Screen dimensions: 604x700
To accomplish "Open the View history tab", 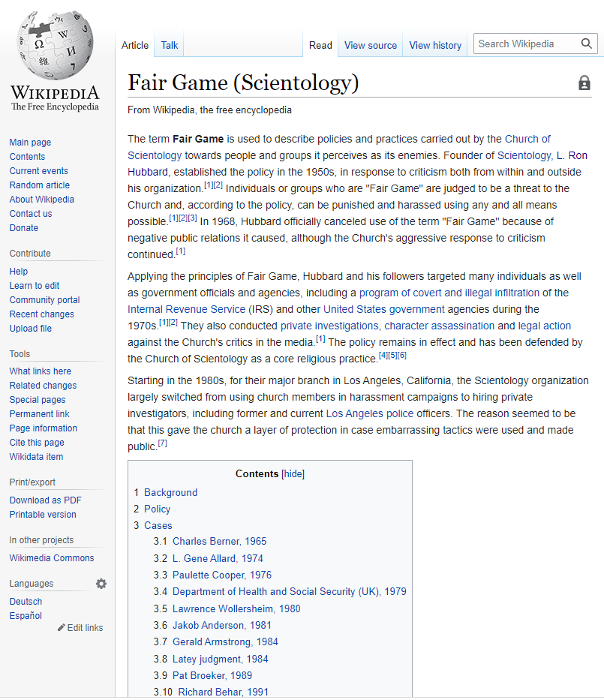I will pyautogui.click(x=434, y=45).
